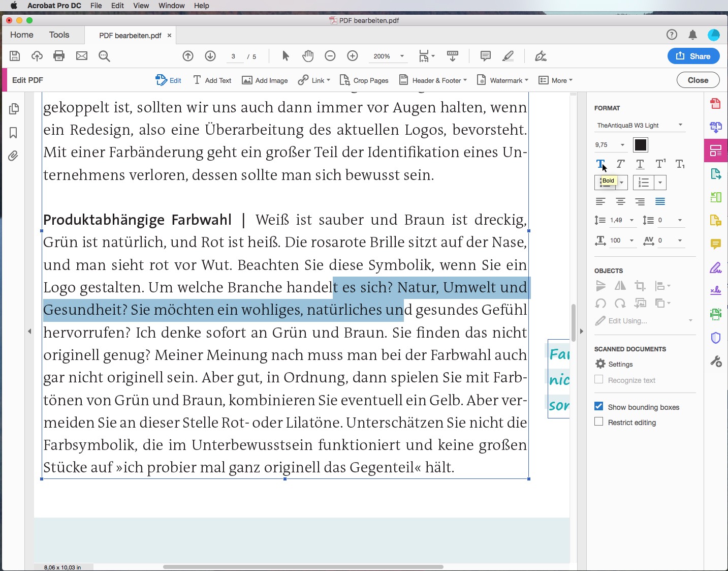
Task: Check Recognize text option
Action: [x=597, y=380]
